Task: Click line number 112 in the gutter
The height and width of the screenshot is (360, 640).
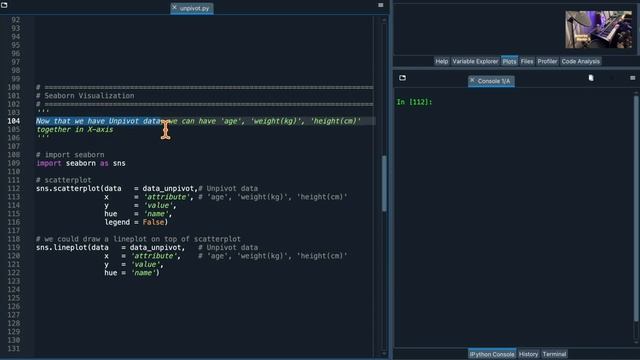Action: coord(13,188)
